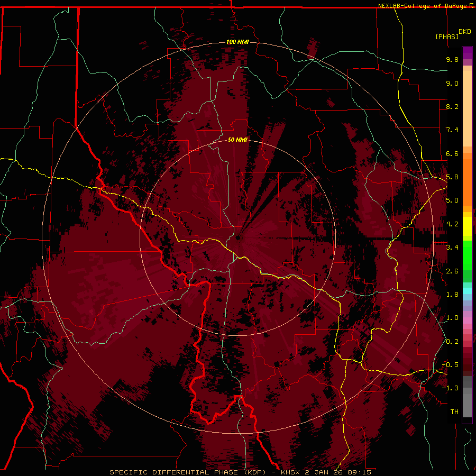Click the [PHAS] label above the color scale
This screenshot has width=476, height=476.
[x=447, y=36]
